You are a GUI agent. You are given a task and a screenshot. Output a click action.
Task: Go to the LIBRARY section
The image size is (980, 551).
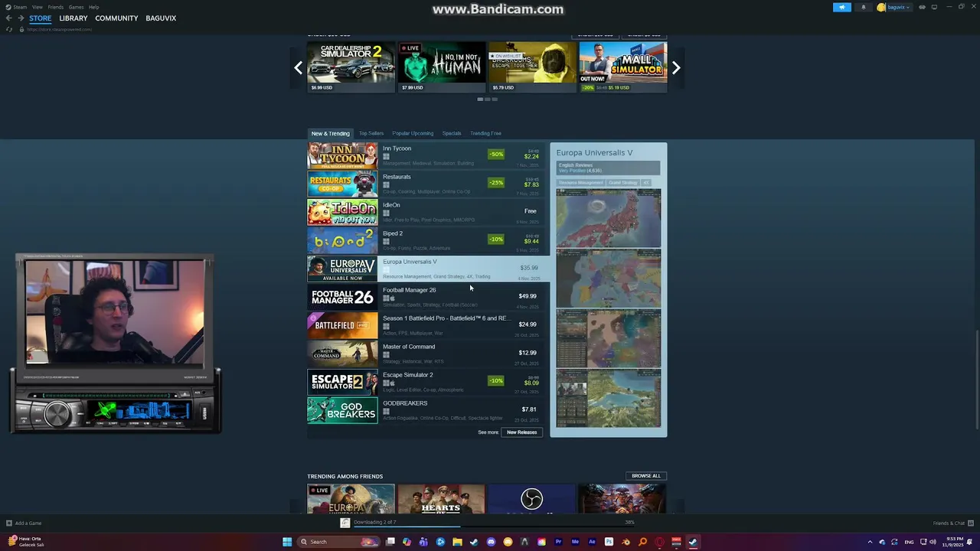click(x=73, y=18)
